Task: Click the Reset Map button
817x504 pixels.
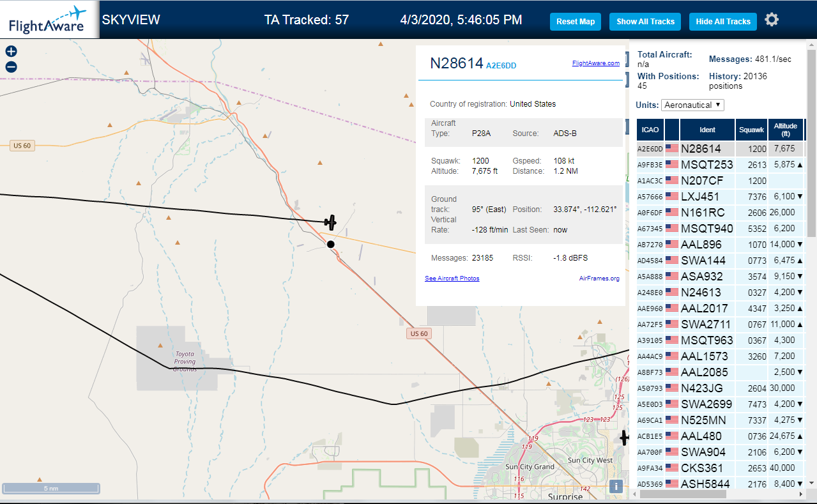Action: [576, 22]
